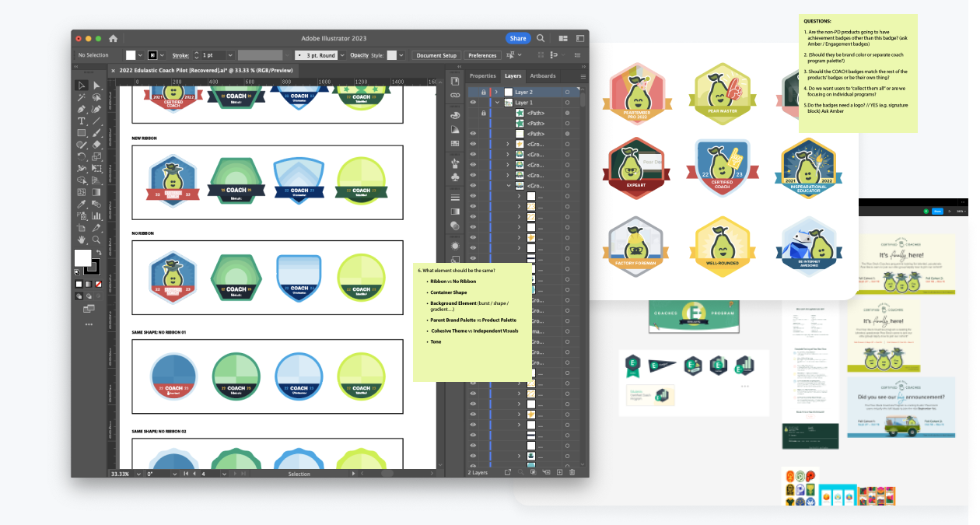Click the Opacity label link
Image resolution: width=980 pixels, height=525 pixels.
click(359, 55)
